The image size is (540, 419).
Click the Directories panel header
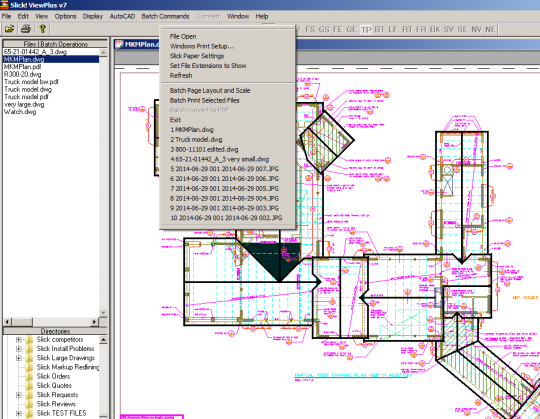(x=55, y=331)
